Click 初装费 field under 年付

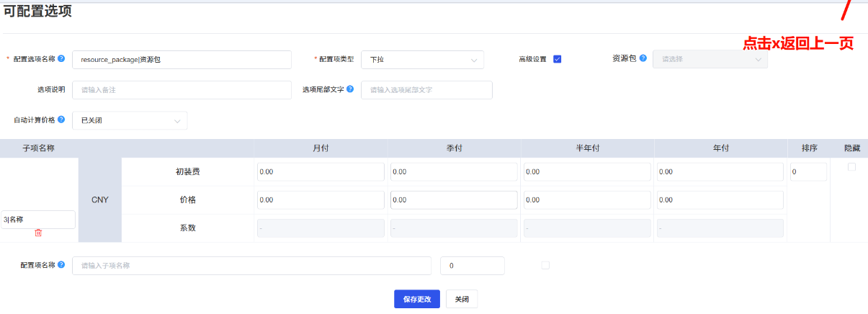click(x=720, y=172)
